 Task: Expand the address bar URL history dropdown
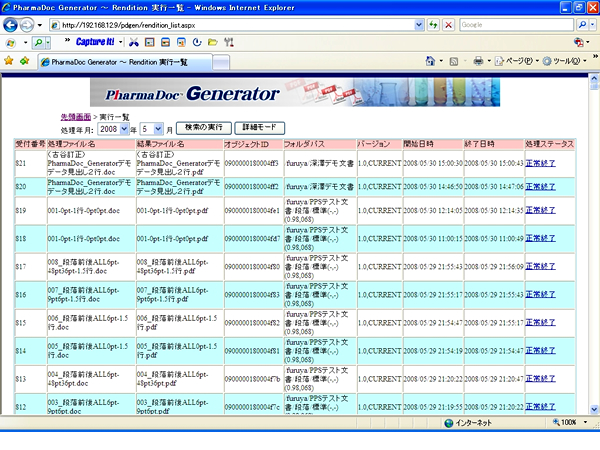point(419,25)
